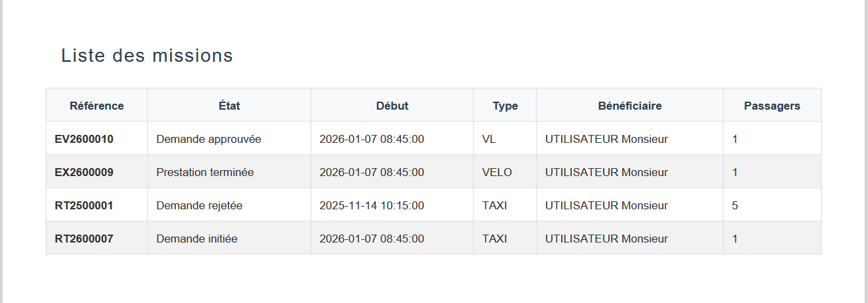Click the passenger count of 5
The height and width of the screenshot is (303, 868).
[735, 206]
